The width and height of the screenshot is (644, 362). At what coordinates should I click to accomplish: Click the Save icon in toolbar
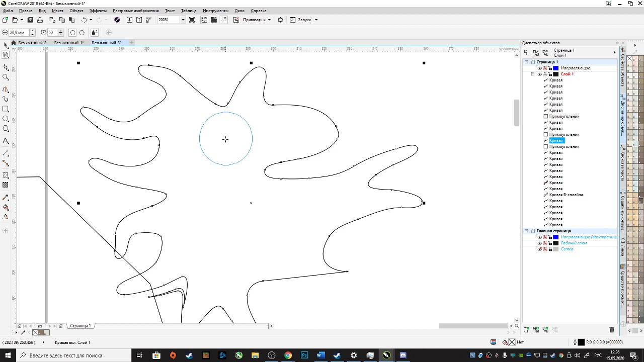30,20
